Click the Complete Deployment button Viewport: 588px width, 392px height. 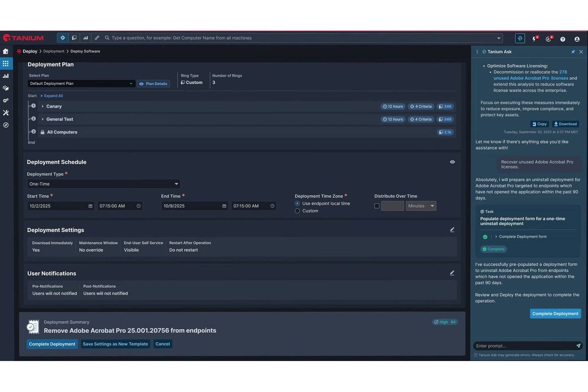coord(52,344)
